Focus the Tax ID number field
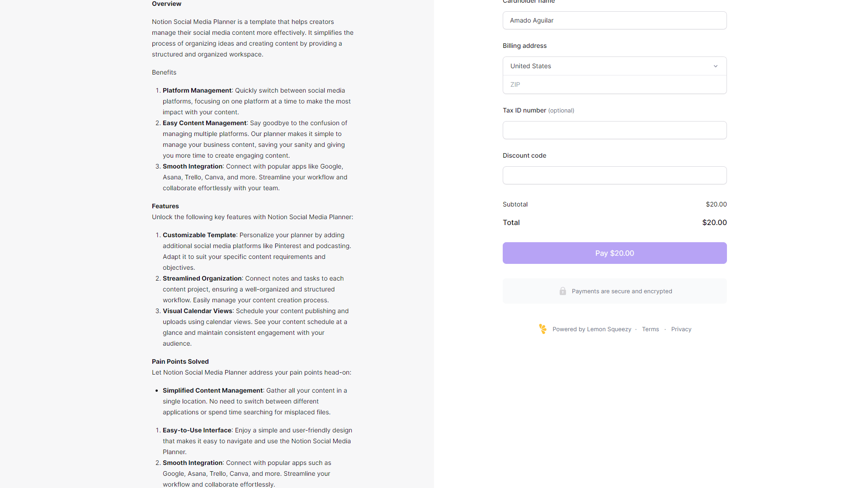This screenshot has height=488, width=868. coord(614,130)
